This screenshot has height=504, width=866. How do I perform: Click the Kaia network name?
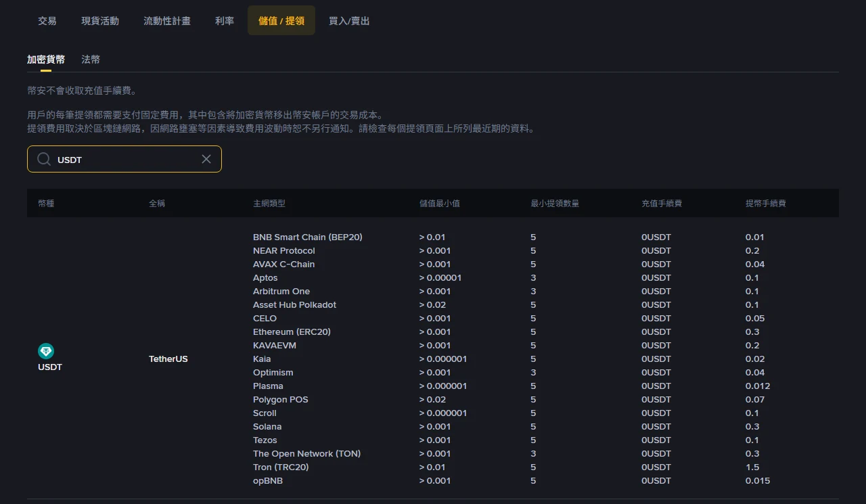(x=262, y=359)
